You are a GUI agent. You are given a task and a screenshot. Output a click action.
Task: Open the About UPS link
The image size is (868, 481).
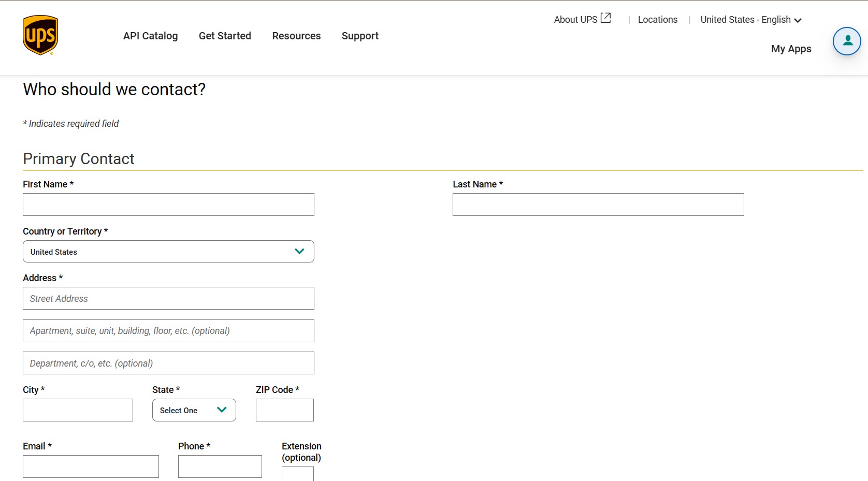[575, 19]
